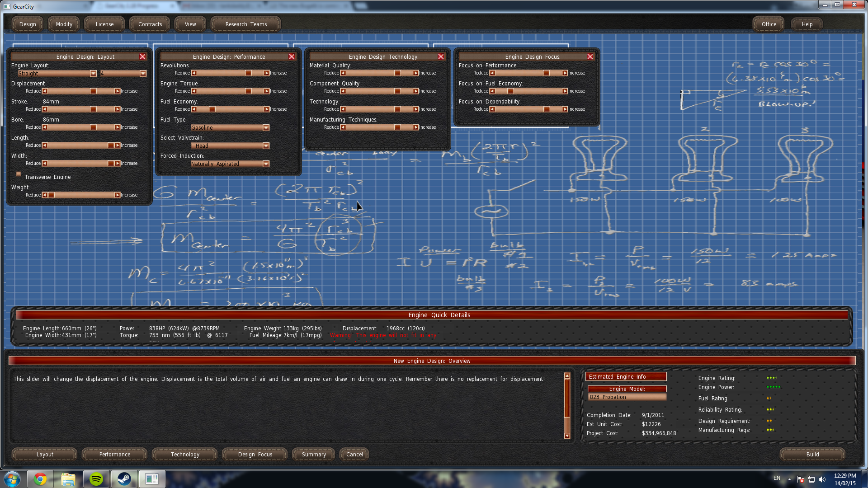Viewport: 868px width, 488px height.
Task: Click Stroke Increase arrow icon
Action: (x=117, y=109)
